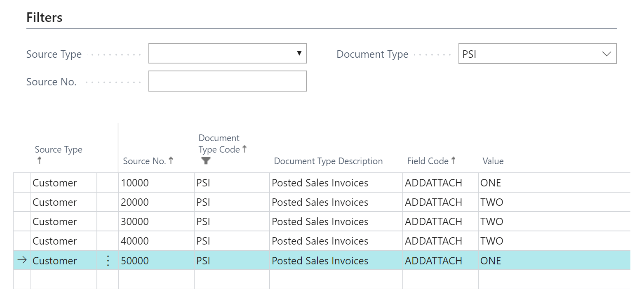The width and height of the screenshot is (644, 299).
Task: Click sort arrow on Source Type column
Action: click(x=40, y=161)
